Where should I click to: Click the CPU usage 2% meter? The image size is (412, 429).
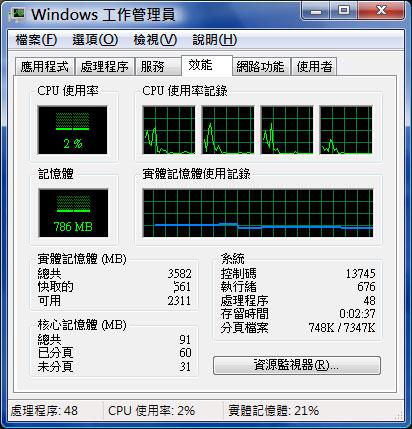pos(73,130)
